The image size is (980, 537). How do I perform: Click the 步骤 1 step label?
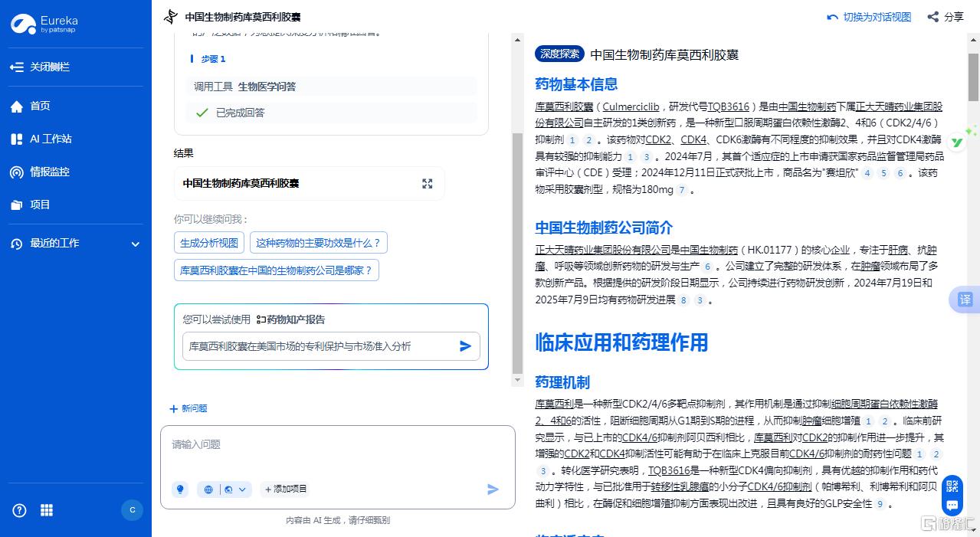(213, 59)
